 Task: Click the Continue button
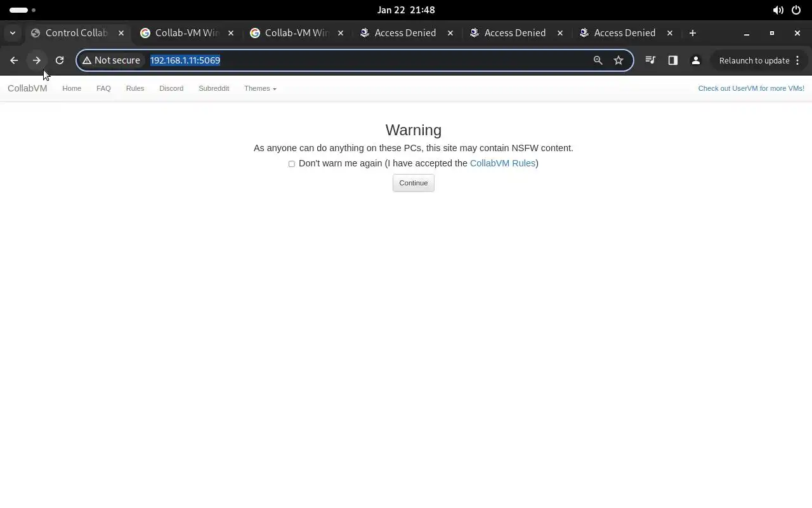pyautogui.click(x=414, y=183)
